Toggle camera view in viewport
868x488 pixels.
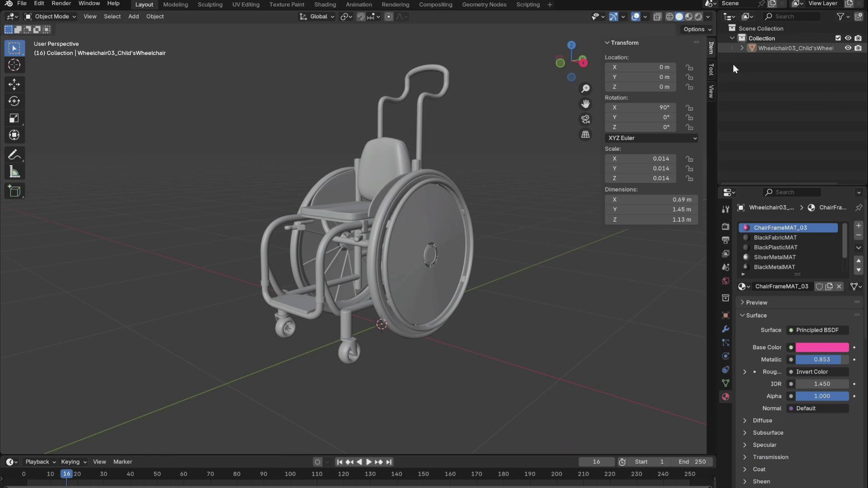point(585,119)
